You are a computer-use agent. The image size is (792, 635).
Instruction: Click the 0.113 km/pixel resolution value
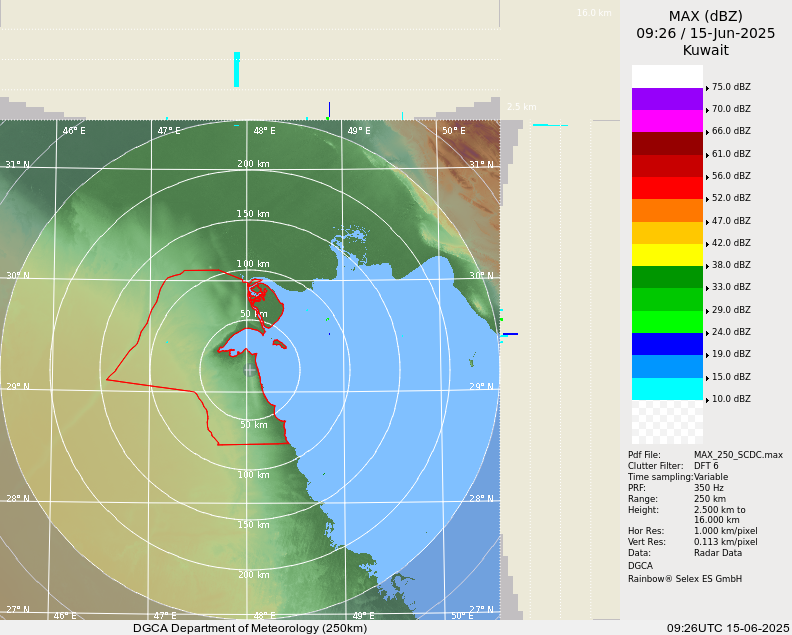tap(725, 542)
